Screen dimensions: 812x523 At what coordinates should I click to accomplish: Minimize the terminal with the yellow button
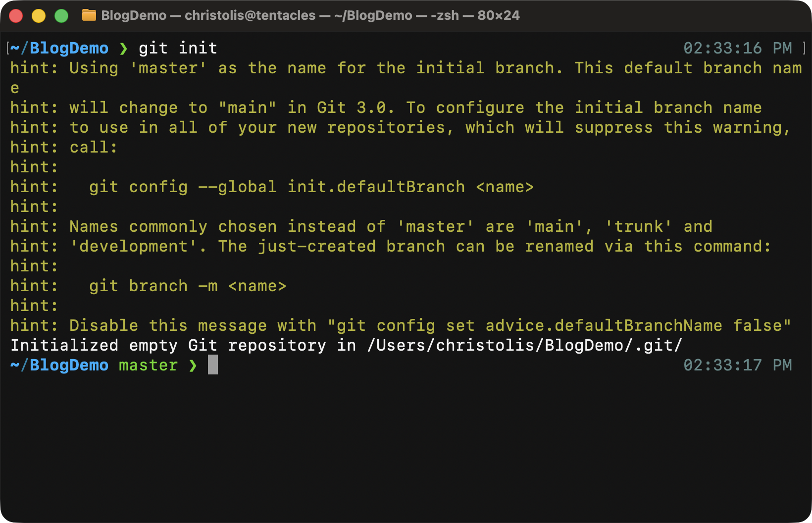[39, 16]
